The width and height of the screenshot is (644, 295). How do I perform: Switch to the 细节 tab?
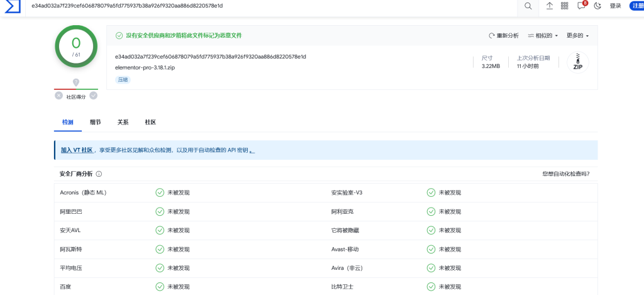tap(95, 122)
